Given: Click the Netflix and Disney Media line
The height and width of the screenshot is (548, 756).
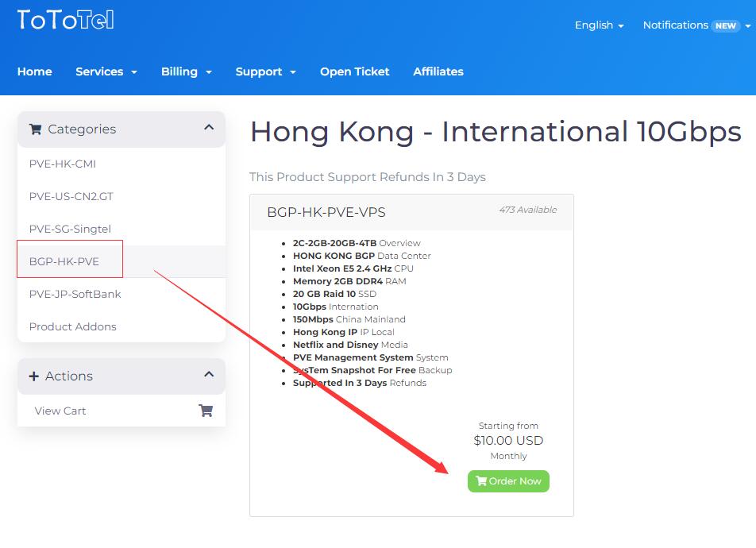Looking at the screenshot, I should [350, 345].
